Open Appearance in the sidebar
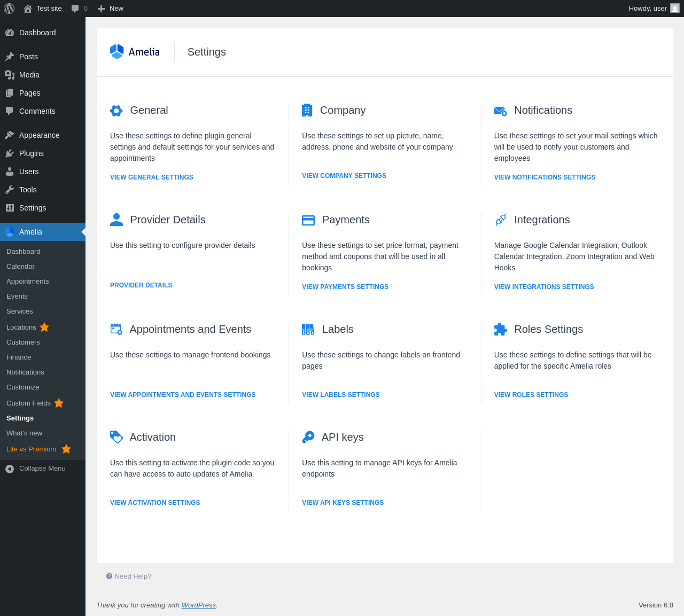 (x=43, y=135)
